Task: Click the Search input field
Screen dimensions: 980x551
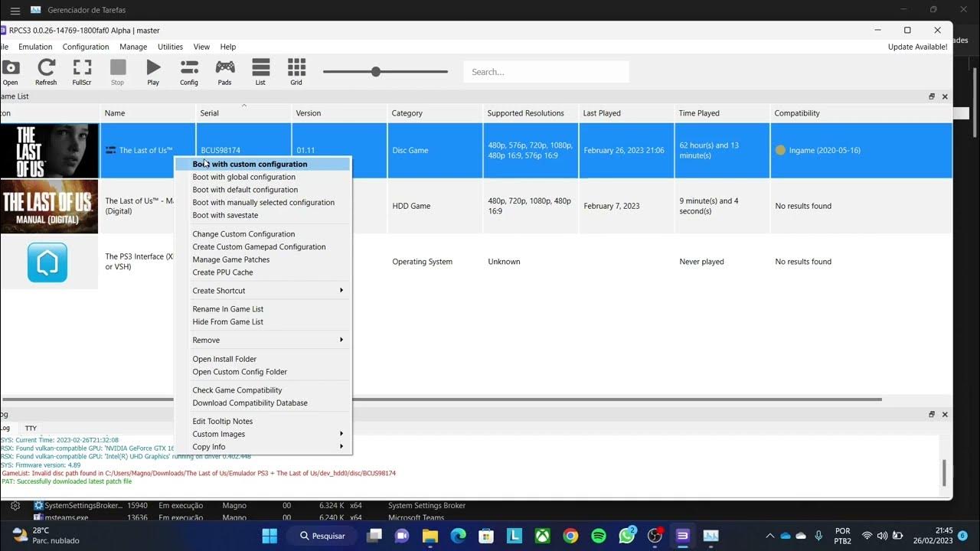Action: pyautogui.click(x=546, y=72)
